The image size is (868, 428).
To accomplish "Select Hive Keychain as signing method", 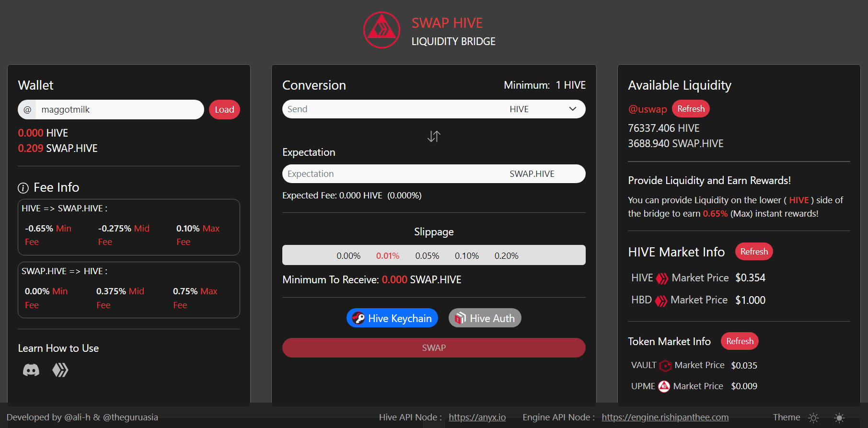I will click(392, 318).
